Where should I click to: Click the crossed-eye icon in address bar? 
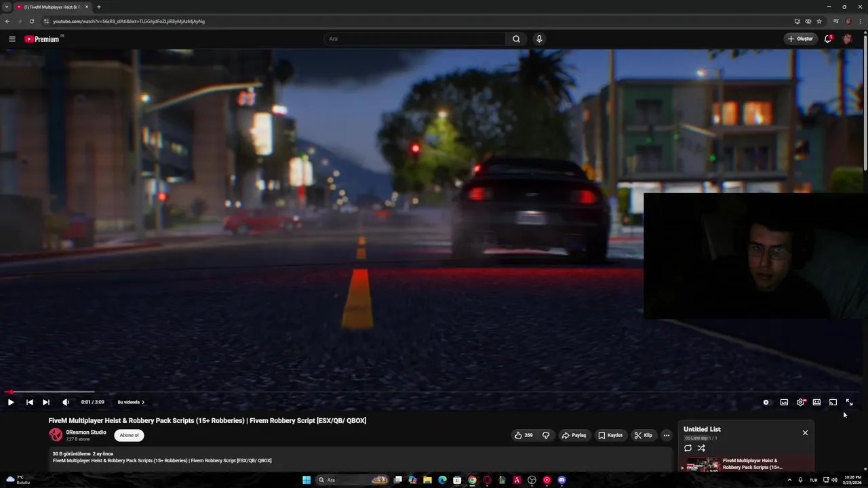[808, 21]
